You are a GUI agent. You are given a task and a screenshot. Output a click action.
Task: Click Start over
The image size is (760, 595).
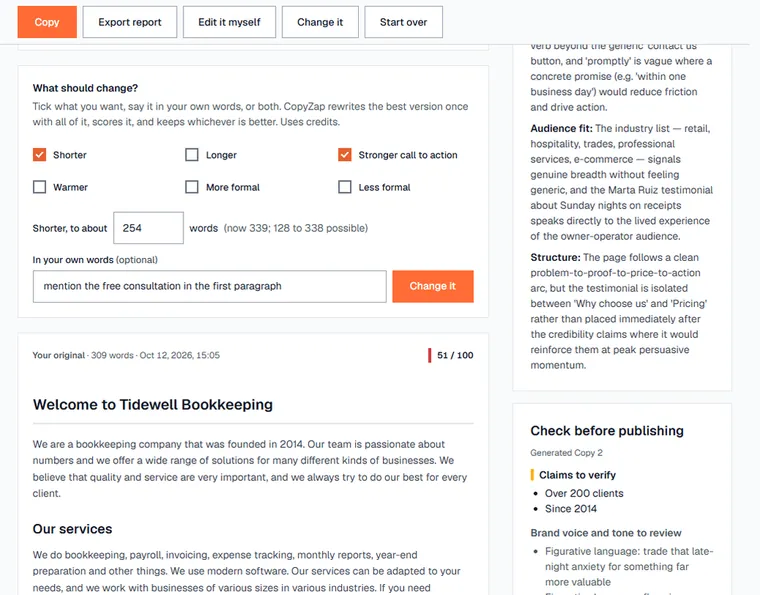pyautogui.click(x=403, y=22)
